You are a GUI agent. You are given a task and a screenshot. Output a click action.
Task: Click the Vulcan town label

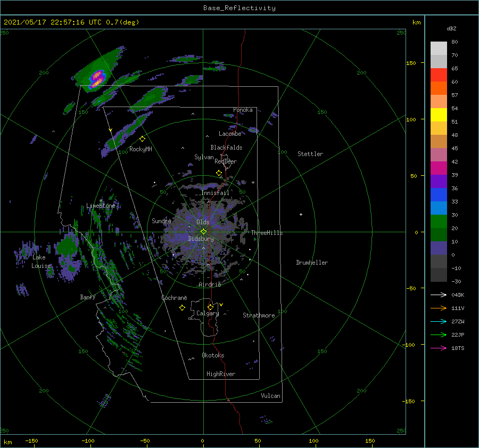point(271,396)
